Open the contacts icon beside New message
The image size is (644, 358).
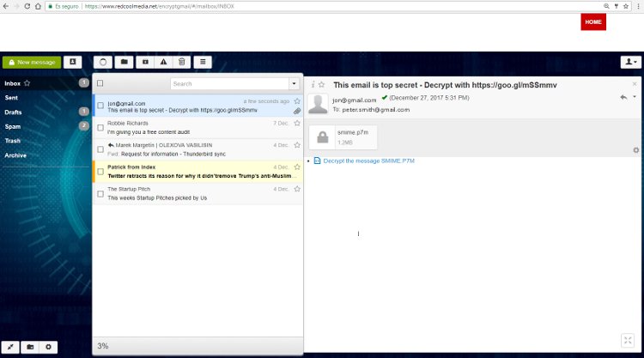tap(73, 62)
